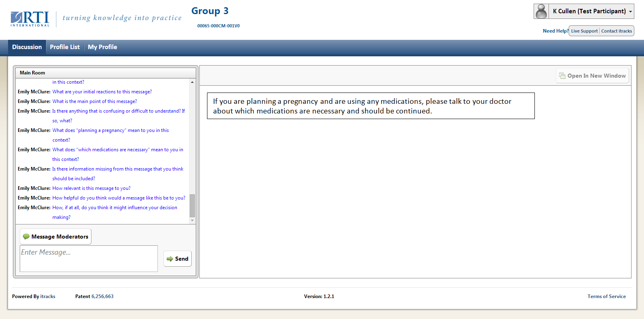Viewport: 644px width, 319px height.
Task: Click the green arrow icon on Send
Action: tap(170, 259)
